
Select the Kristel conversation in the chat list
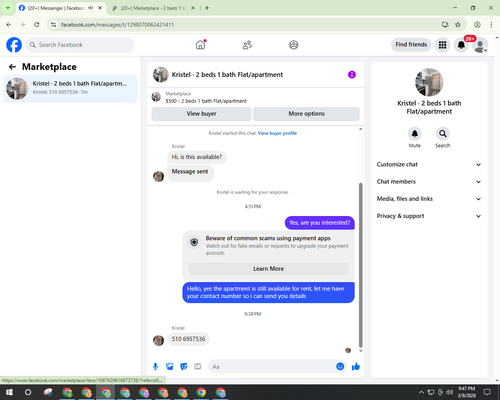(70, 88)
